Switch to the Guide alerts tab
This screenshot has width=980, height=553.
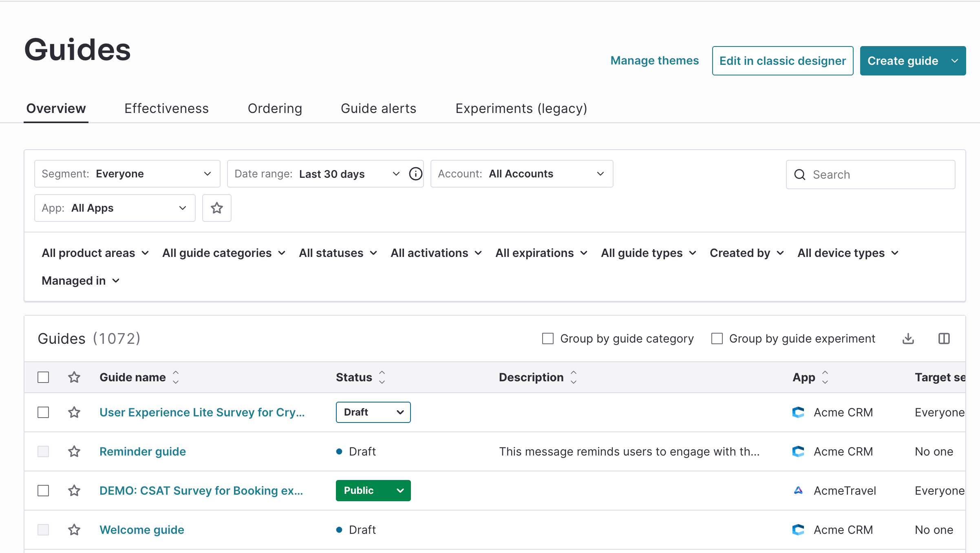(x=378, y=108)
